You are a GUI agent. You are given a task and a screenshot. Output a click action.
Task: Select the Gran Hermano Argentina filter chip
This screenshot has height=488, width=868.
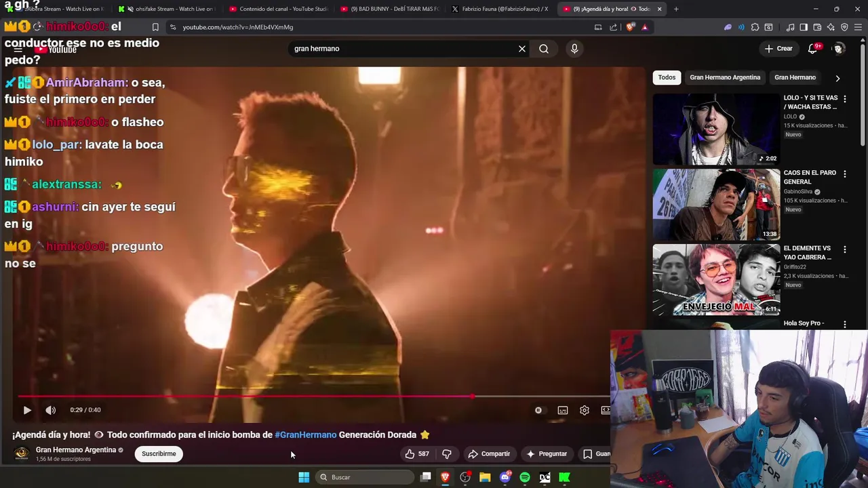[725, 77]
